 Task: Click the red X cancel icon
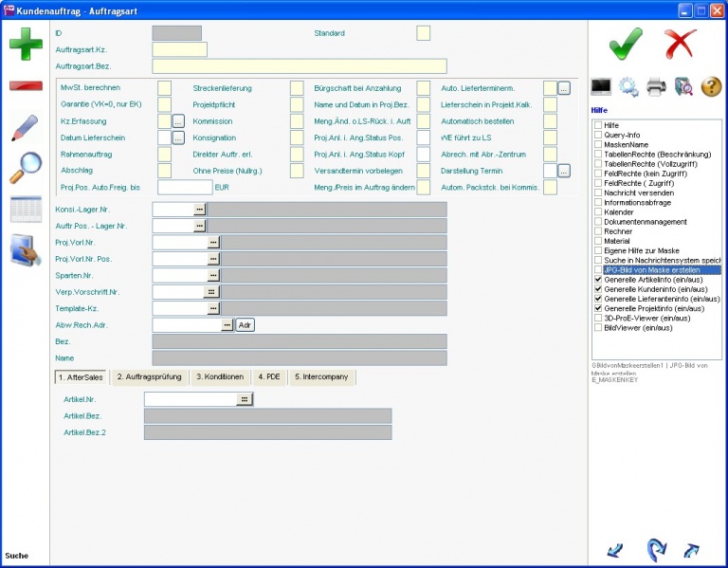pyautogui.click(x=680, y=43)
